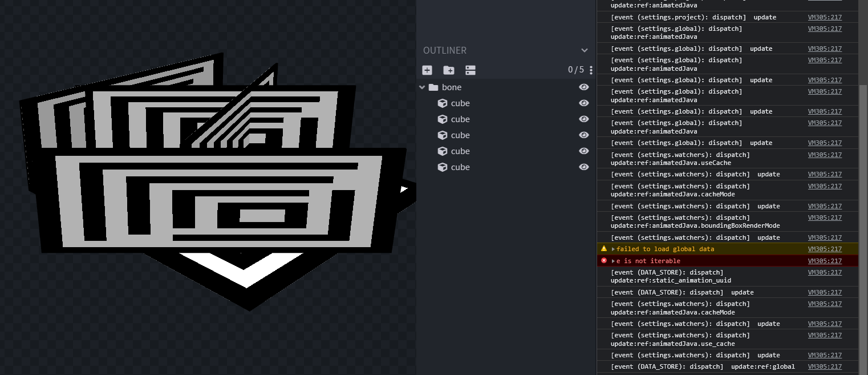Open VM305:217 link beside 'e is not iterable'
The image size is (868, 375).
point(825,261)
